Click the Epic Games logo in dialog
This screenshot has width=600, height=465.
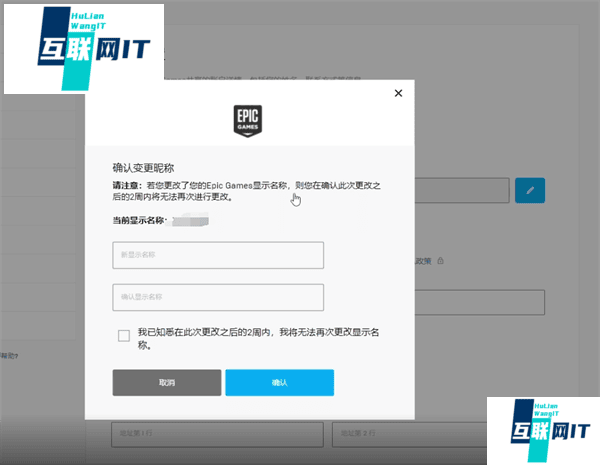[x=248, y=120]
